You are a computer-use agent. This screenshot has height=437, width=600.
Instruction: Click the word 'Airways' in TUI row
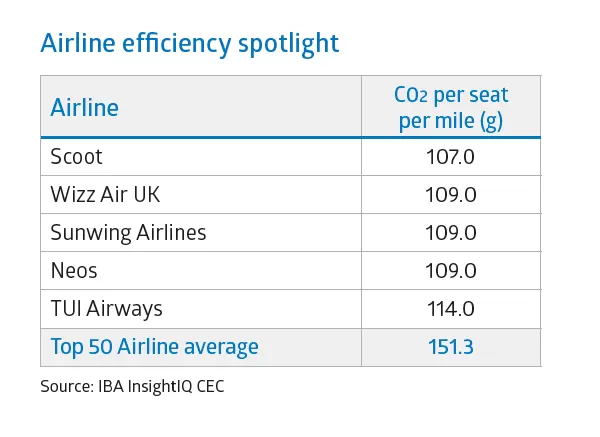(x=124, y=309)
